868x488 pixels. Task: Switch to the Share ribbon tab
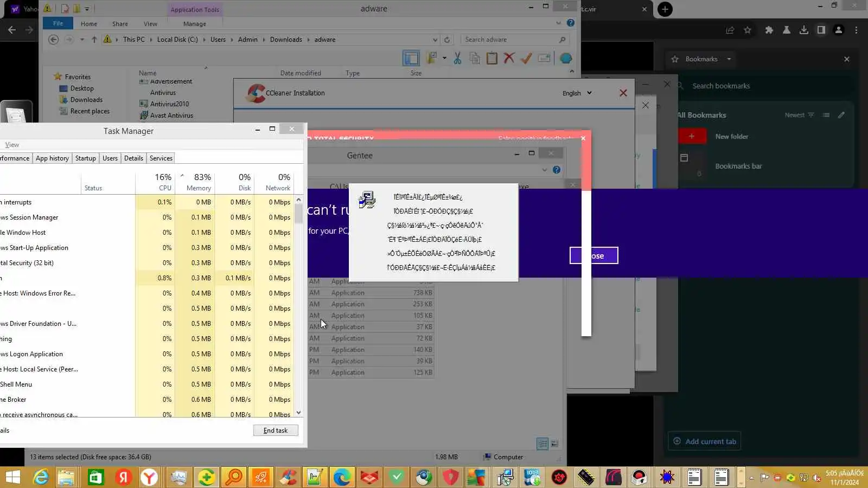tap(120, 24)
